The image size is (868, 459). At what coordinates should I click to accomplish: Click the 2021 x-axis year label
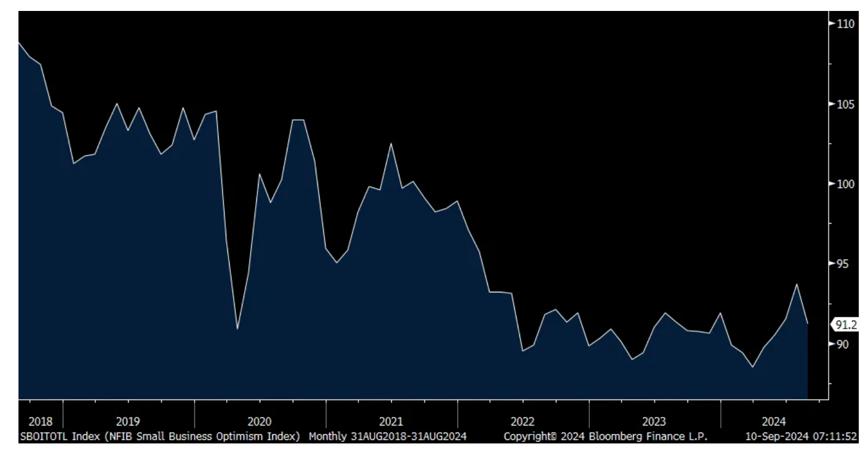(391, 422)
